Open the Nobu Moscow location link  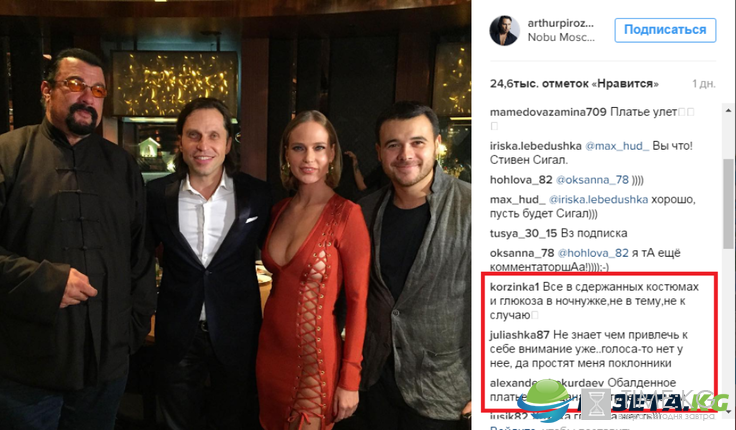561,38
